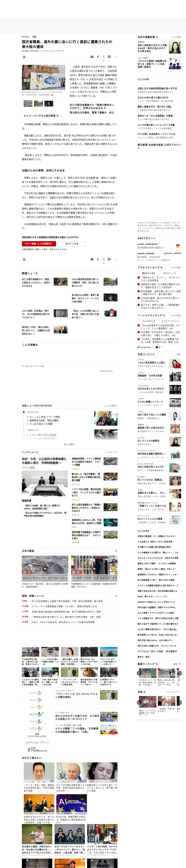Open 一覧 beside 注目の動画

(x=115, y=551)
